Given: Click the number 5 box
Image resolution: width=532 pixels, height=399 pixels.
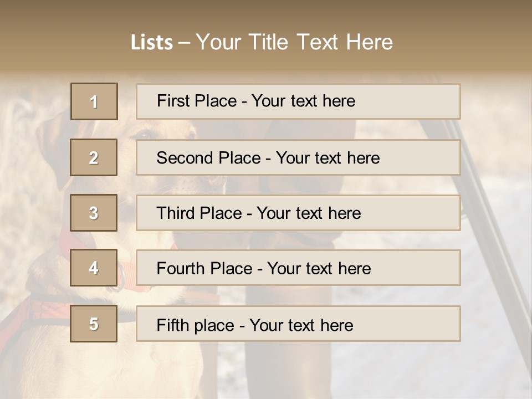Looking at the screenshot, I should click(94, 324).
